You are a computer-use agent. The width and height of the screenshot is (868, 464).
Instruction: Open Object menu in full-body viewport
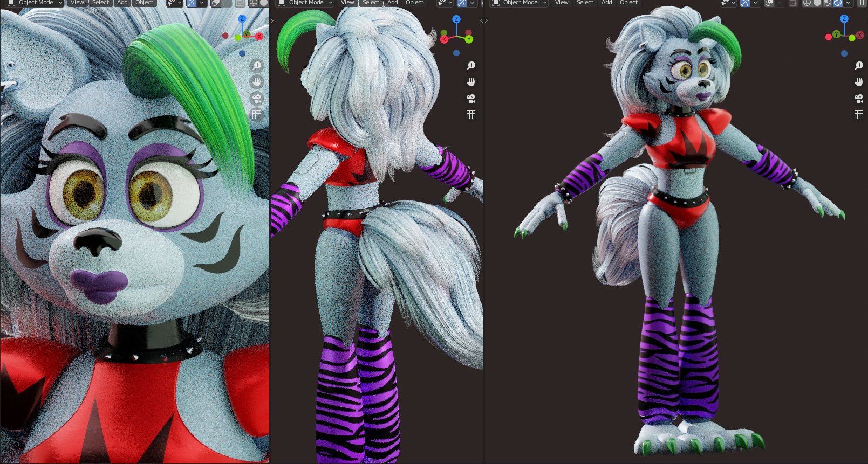click(628, 3)
